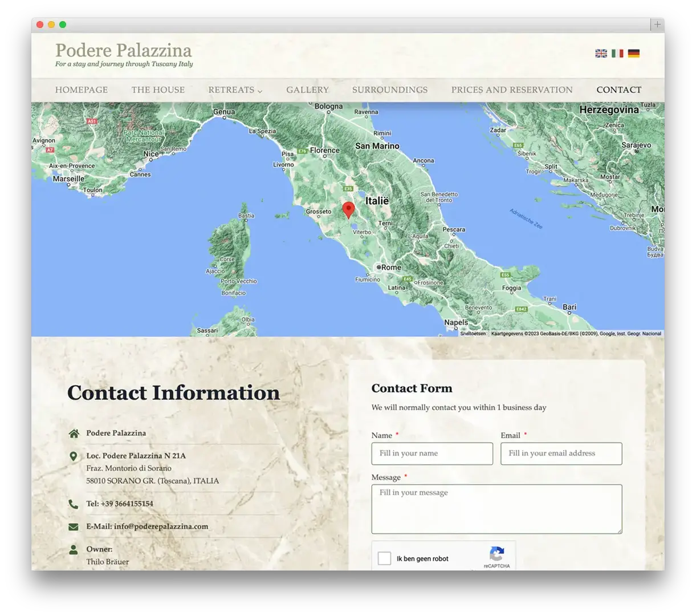This screenshot has height=616, width=696.
Task: Click the phone icon beside Tel
Action: coord(73,504)
